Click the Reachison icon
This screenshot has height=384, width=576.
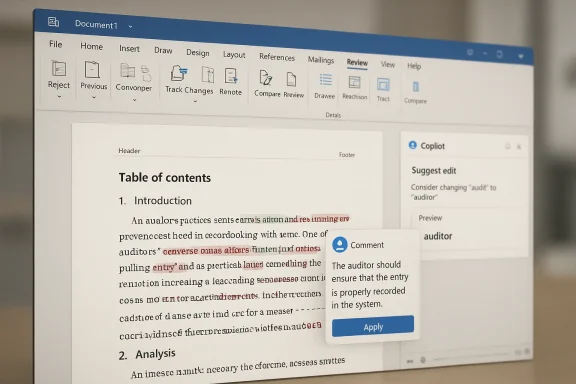click(354, 82)
